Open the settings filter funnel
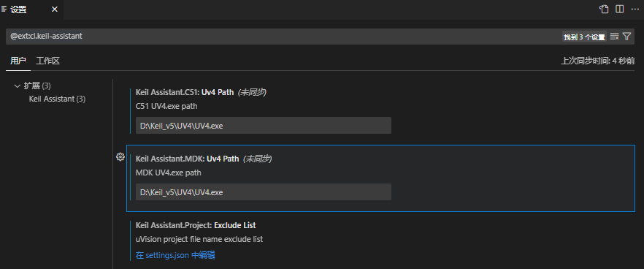 coord(626,37)
